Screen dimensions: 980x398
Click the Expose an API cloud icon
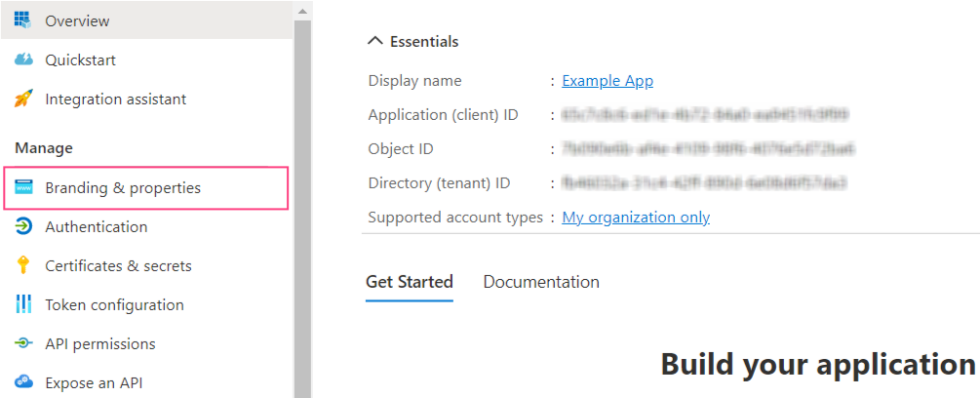tap(23, 381)
